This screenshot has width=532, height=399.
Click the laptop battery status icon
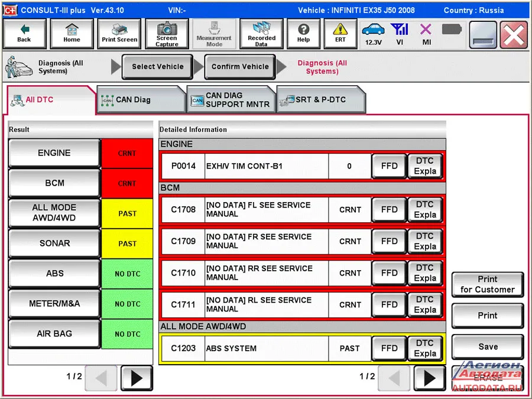point(452,30)
